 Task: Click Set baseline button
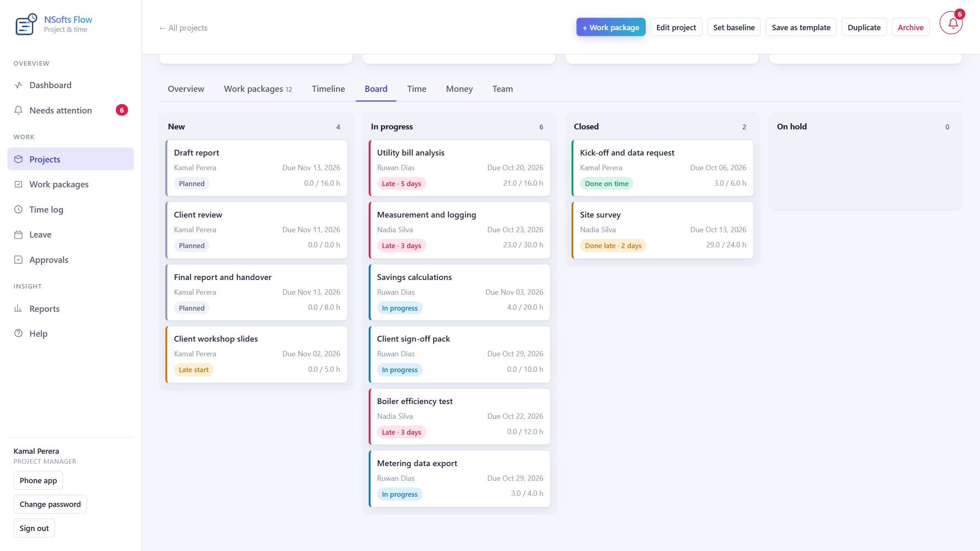point(734,27)
